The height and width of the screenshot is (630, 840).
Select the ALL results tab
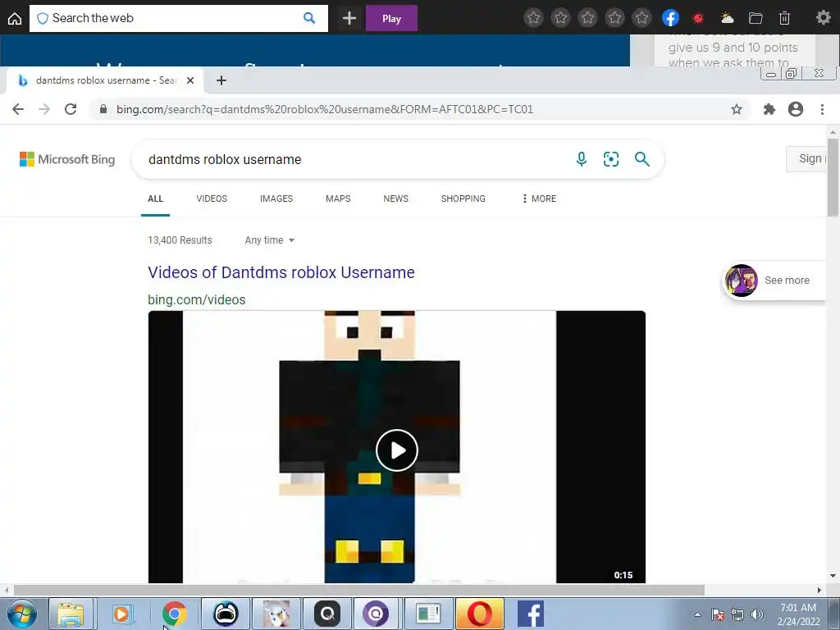tap(155, 199)
